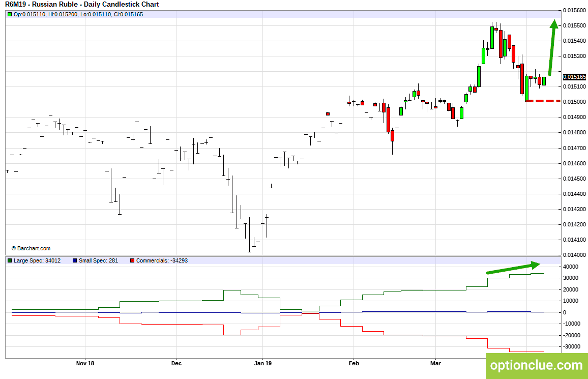The image size is (588, 379).
Task: Click the 'Mar' date axis label
Action: 435,363
